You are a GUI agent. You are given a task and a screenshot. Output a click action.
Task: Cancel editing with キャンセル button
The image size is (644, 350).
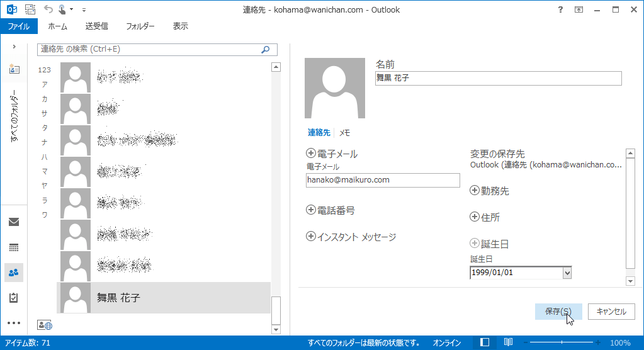pyautogui.click(x=611, y=312)
